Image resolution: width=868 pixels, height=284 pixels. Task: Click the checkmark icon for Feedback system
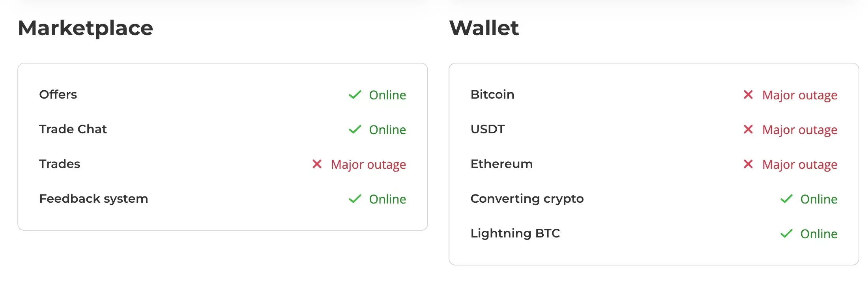[x=355, y=199]
